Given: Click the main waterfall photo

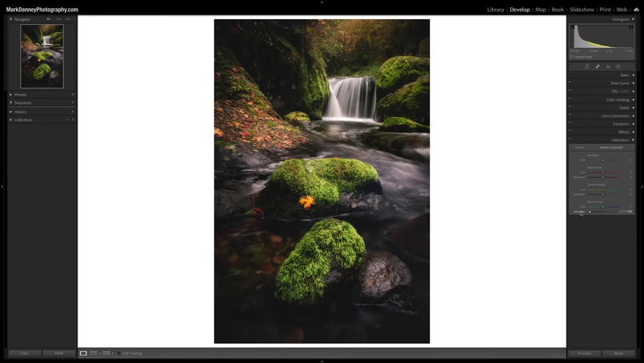Looking at the screenshot, I should [x=322, y=181].
